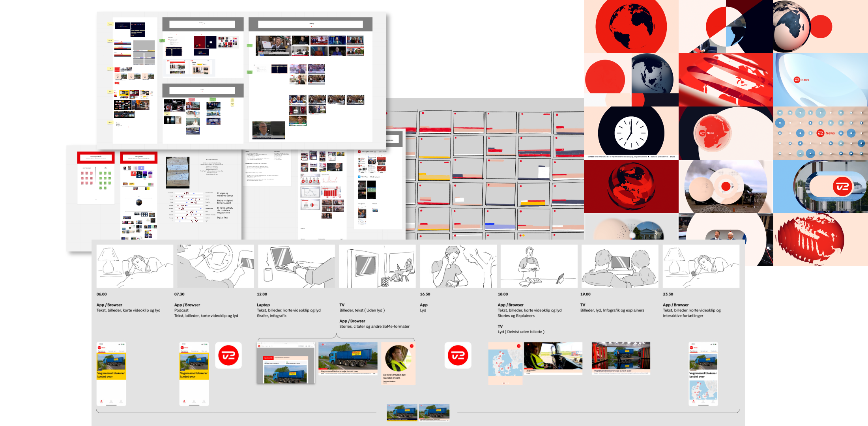Click the fragmented red globe tile

coord(821,239)
